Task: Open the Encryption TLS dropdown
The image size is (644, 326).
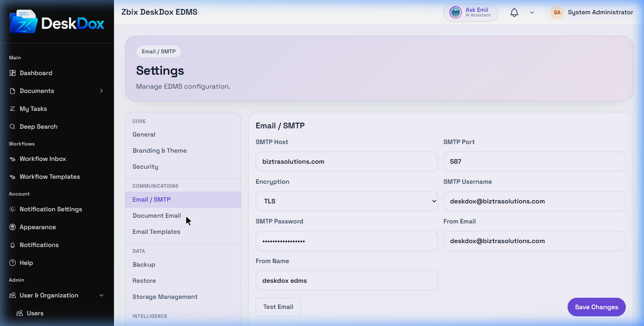Action: 347,201
